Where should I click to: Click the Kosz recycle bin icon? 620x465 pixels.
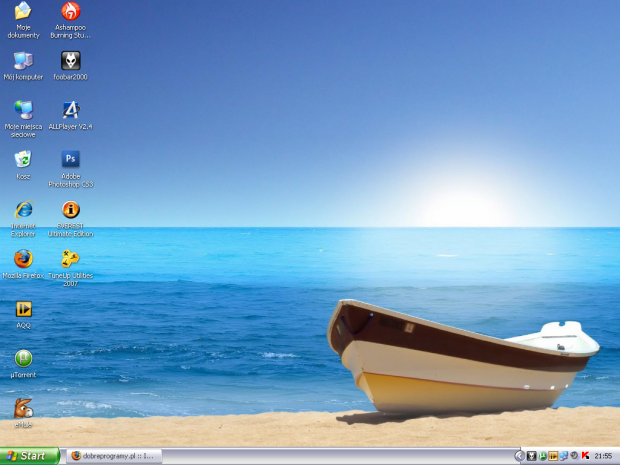coord(23,159)
